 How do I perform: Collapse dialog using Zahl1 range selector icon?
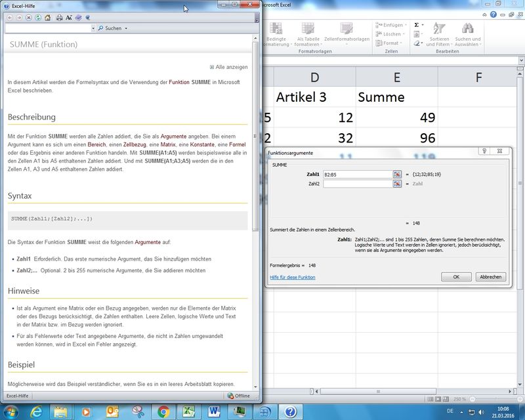point(397,174)
